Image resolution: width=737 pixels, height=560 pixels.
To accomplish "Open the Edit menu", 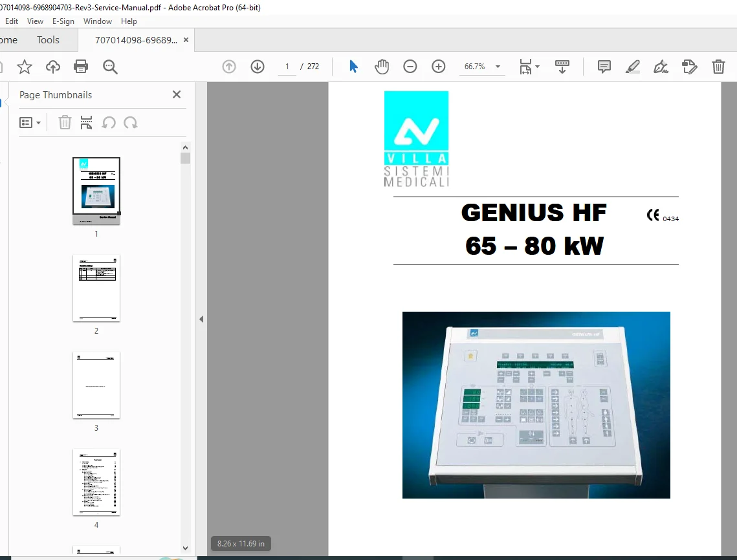I will click(x=11, y=21).
